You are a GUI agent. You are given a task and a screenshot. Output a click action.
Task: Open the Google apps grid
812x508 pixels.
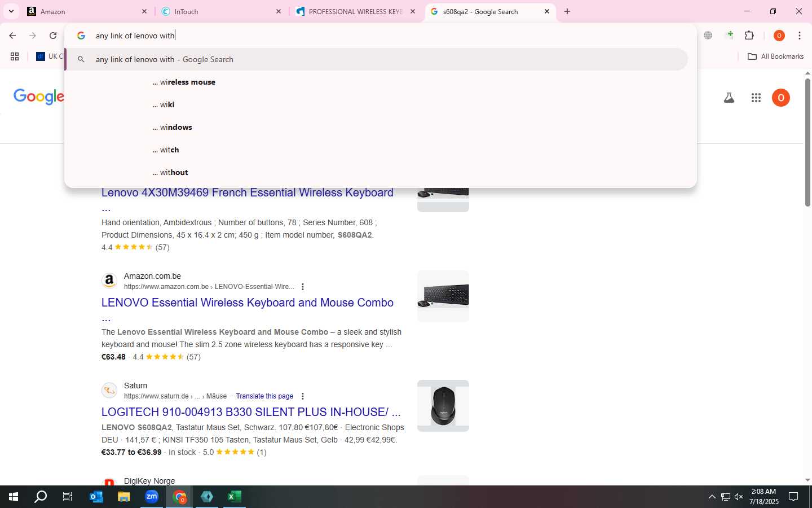pyautogui.click(x=756, y=98)
